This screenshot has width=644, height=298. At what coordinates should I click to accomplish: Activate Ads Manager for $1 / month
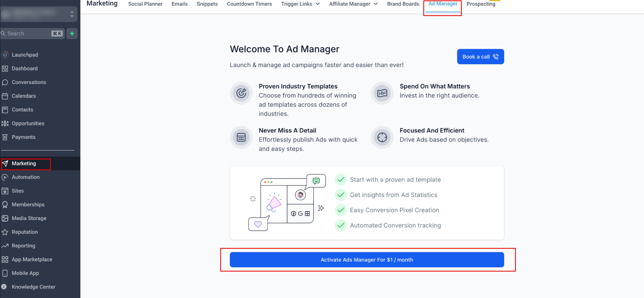coord(367,260)
